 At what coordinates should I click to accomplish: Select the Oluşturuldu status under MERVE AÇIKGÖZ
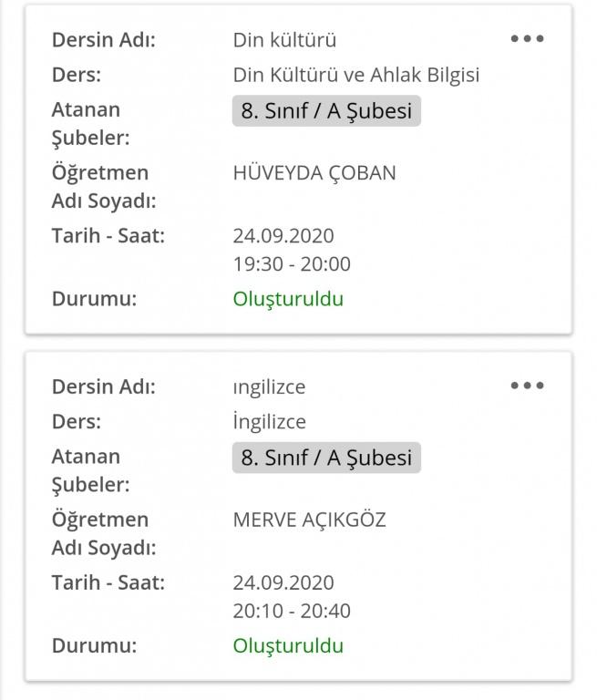pos(288,645)
